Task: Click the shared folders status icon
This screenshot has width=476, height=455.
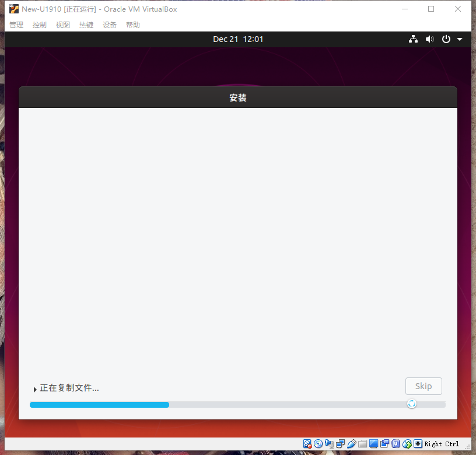Action: 362,444
